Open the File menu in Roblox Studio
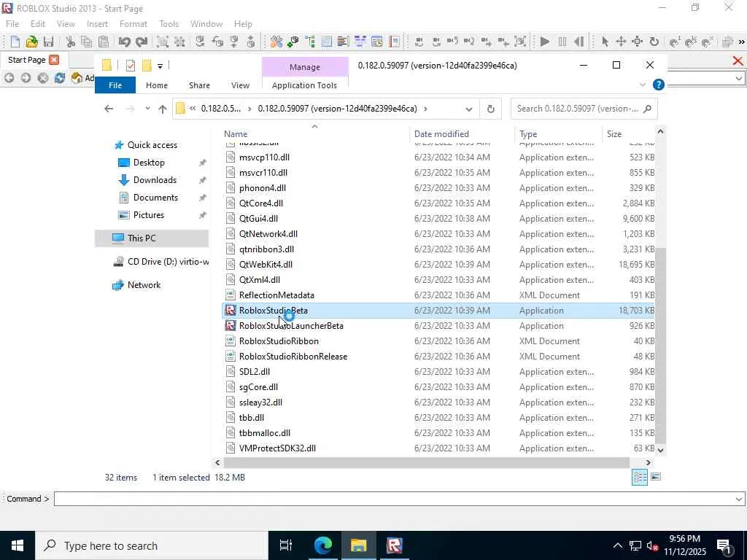The height and width of the screenshot is (560, 747). click(12, 24)
